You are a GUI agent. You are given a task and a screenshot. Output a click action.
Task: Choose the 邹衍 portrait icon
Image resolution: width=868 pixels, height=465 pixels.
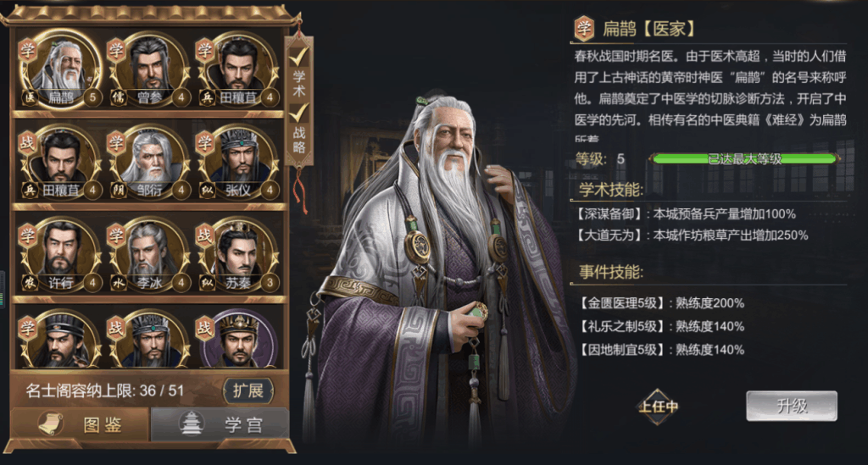click(x=149, y=163)
